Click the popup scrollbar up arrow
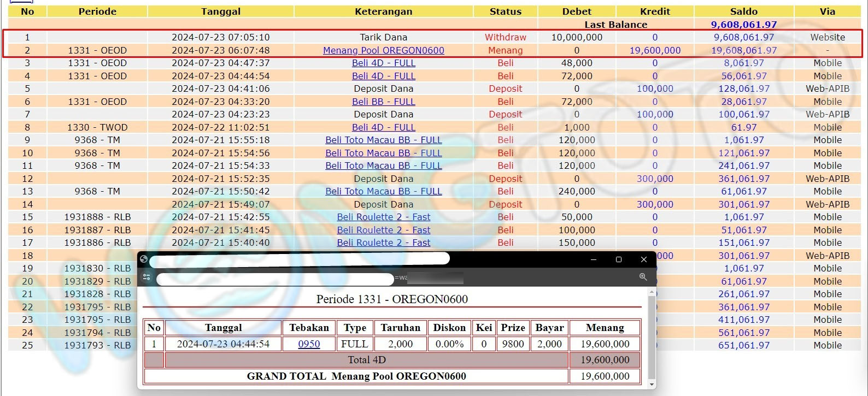Screen dimensions: 868x396 [x=651, y=292]
